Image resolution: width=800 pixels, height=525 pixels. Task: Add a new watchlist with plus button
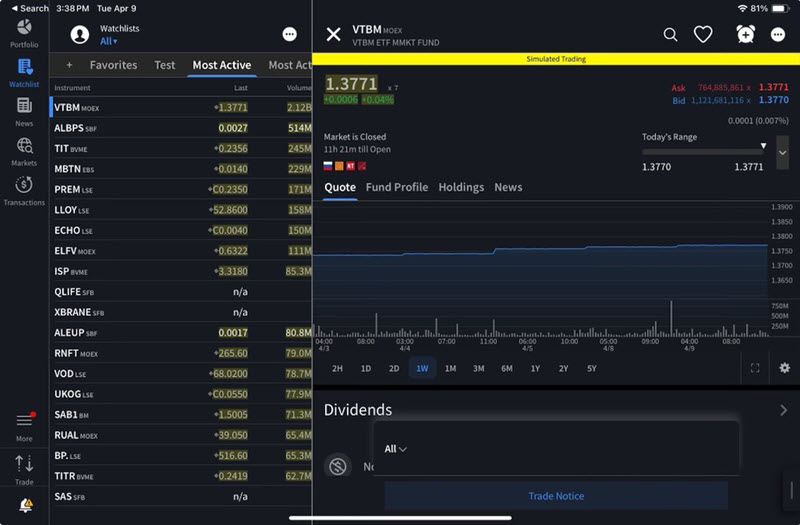(x=69, y=65)
